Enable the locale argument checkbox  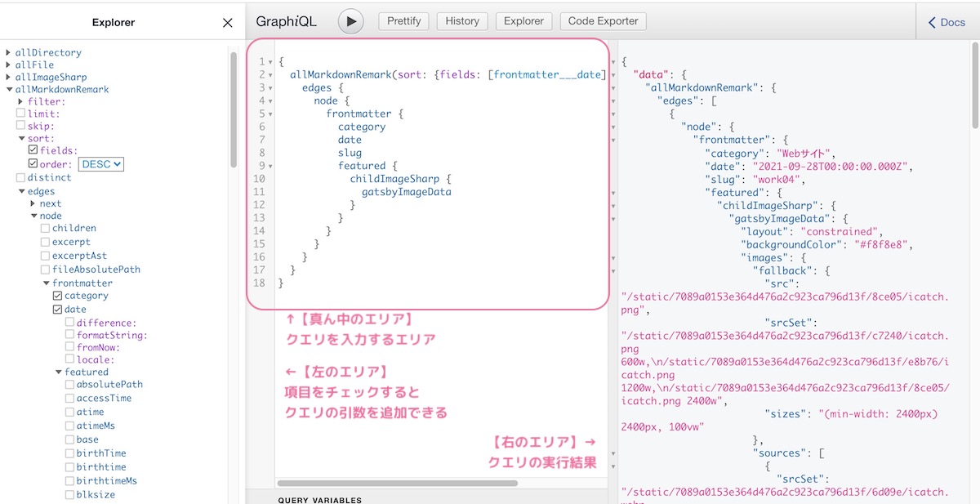click(x=70, y=359)
